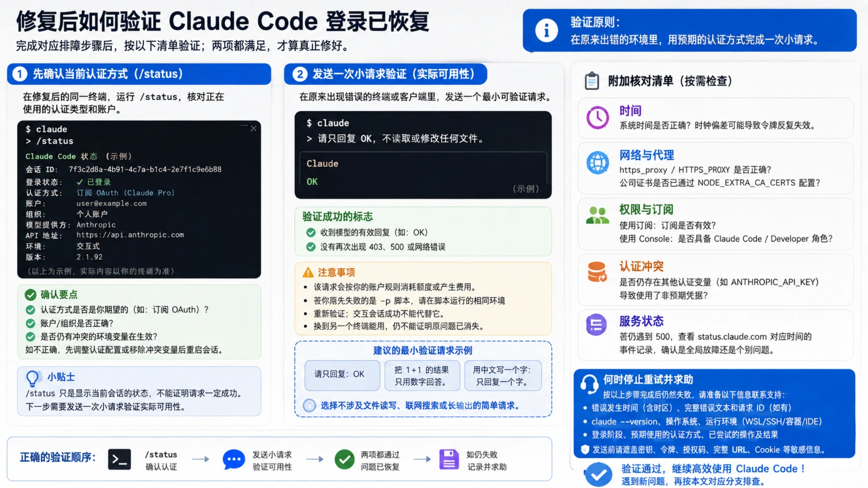Click the clipboard icon next to 附加核对清单
868x488 pixels.
click(592, 81)
